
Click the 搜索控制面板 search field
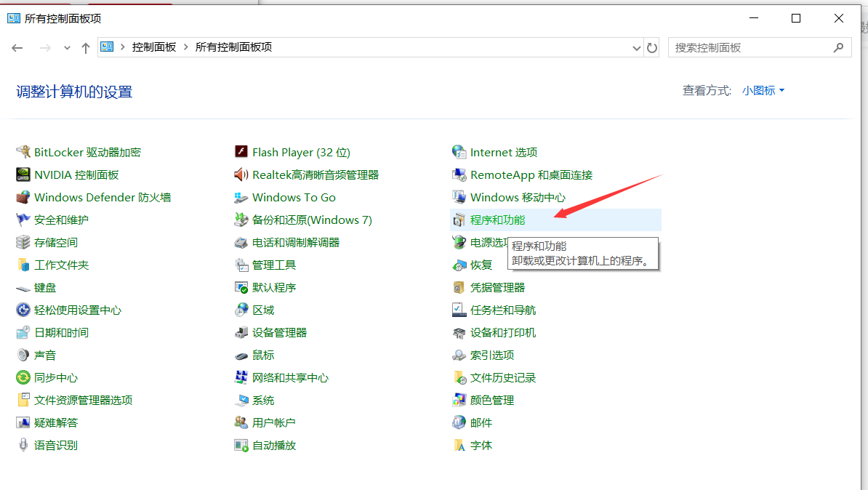[x=760, y=47]
